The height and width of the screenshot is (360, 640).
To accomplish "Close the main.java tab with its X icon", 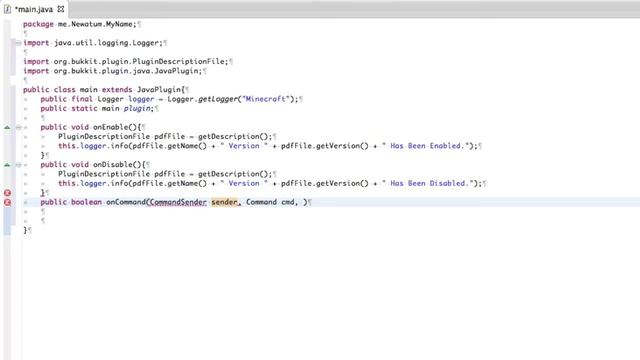I will [x=61, y=9].
